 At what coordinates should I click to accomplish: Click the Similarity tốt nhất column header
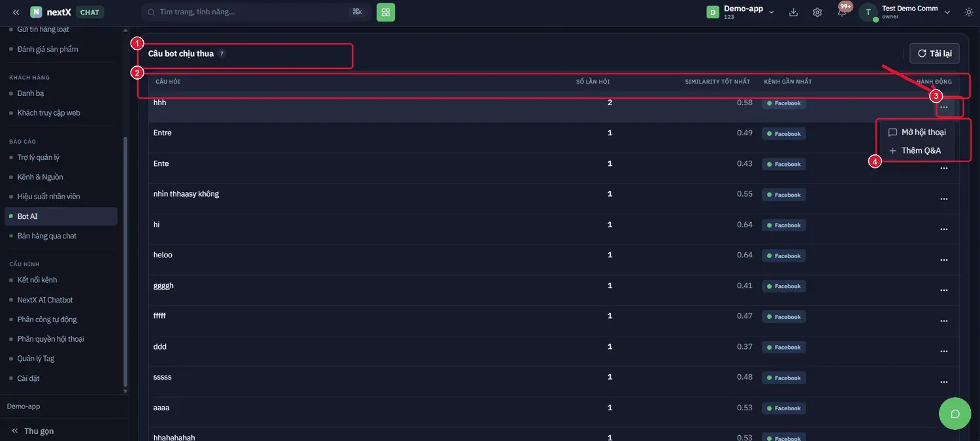tap(717, 82)
